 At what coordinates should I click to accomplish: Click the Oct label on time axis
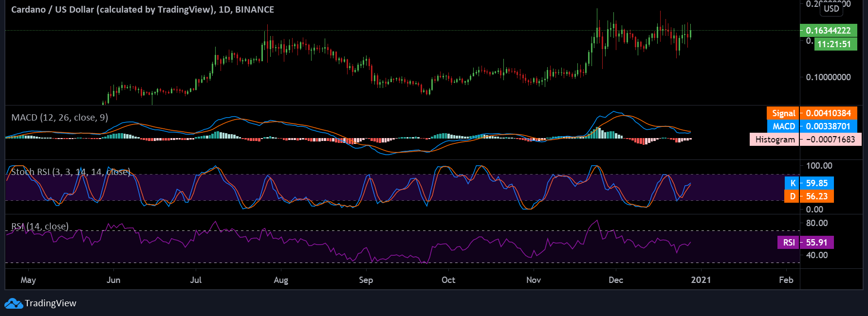(x=448, y=280)
